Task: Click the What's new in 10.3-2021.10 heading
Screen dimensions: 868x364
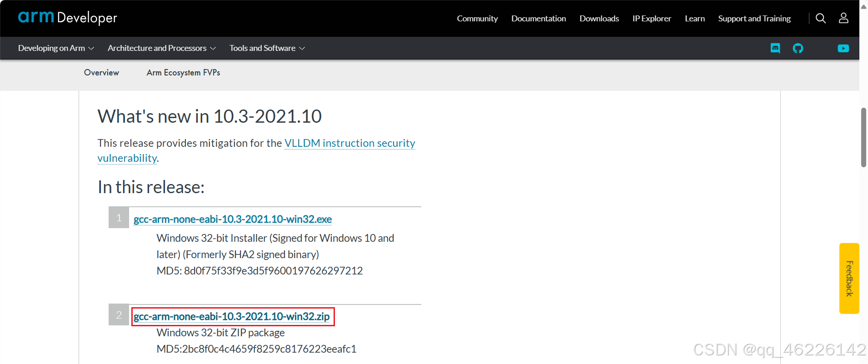Action: (210, 116)
